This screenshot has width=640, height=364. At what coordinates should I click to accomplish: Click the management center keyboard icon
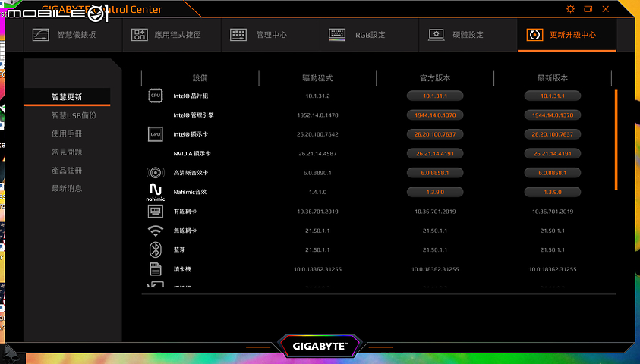click(238, 35)
